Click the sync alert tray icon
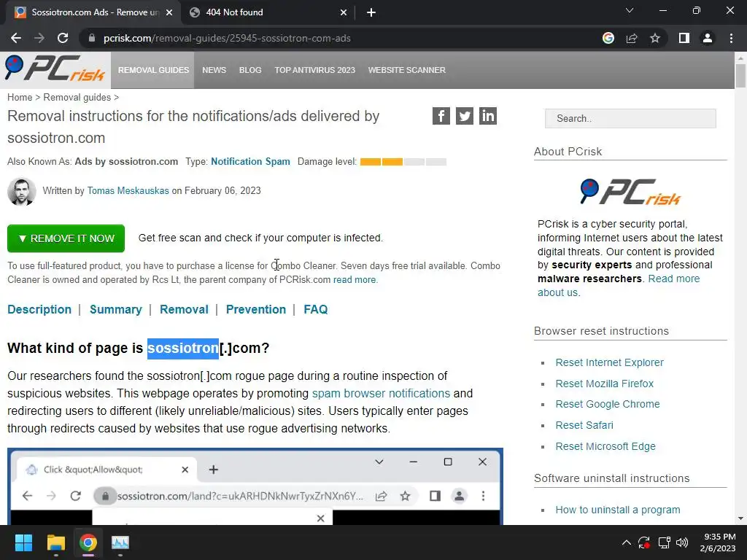 (x=644, y=542)
